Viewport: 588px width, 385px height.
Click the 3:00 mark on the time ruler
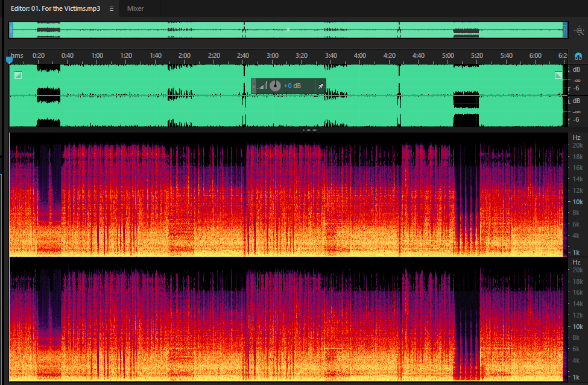(x=273, y=55)
